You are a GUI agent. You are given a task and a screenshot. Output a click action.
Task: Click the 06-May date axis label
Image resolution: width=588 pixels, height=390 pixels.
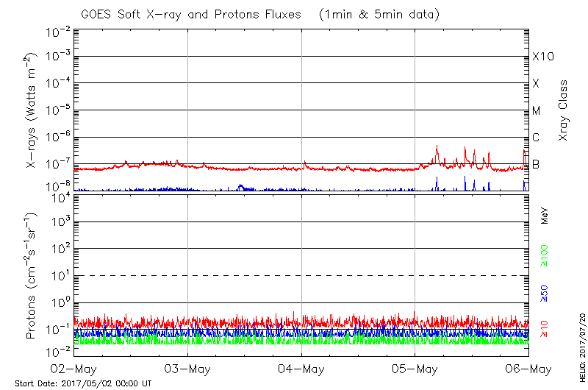528,368
